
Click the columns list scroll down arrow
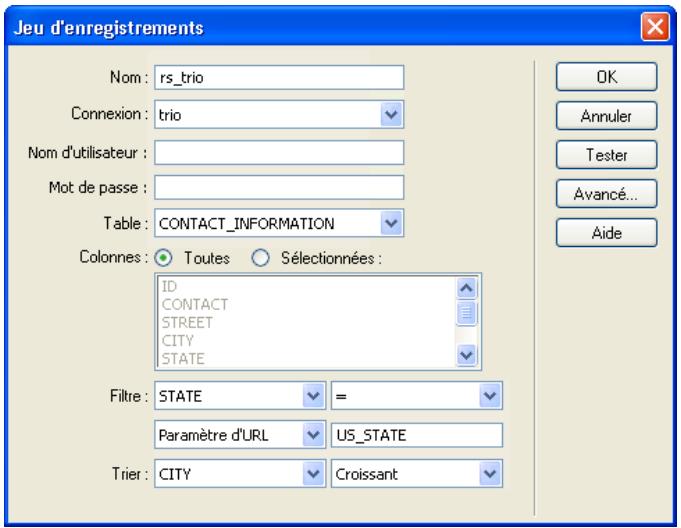[x=466, y=355]
